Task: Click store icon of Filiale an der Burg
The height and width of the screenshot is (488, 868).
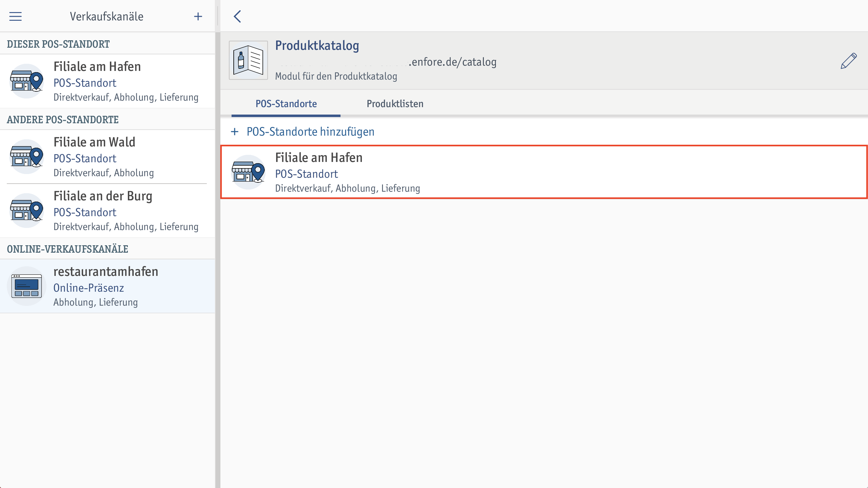Action: tap(27, 210)
